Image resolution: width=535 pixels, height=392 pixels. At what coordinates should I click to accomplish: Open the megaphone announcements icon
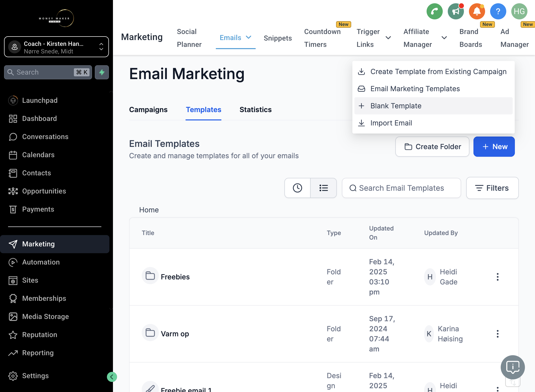pos(456,11)
